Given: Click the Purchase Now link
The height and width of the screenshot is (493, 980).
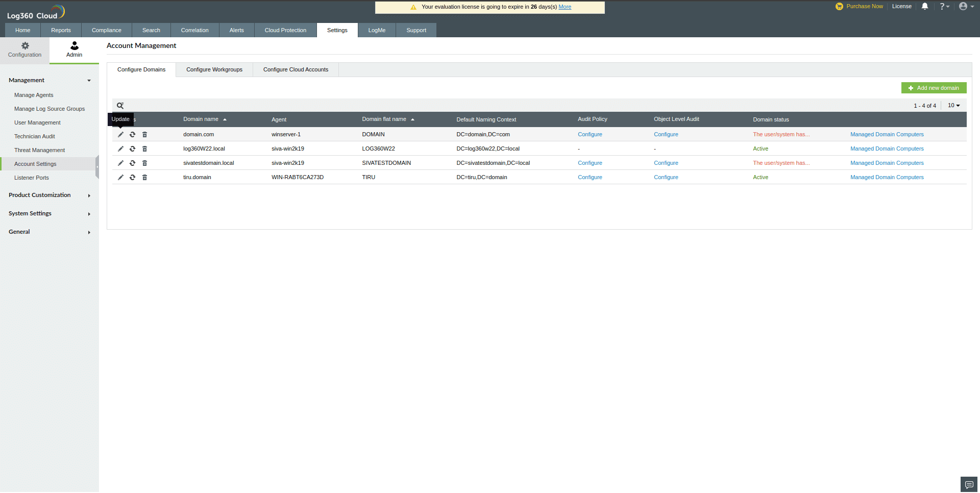Looking at the screenshot, I should (859, 6).
